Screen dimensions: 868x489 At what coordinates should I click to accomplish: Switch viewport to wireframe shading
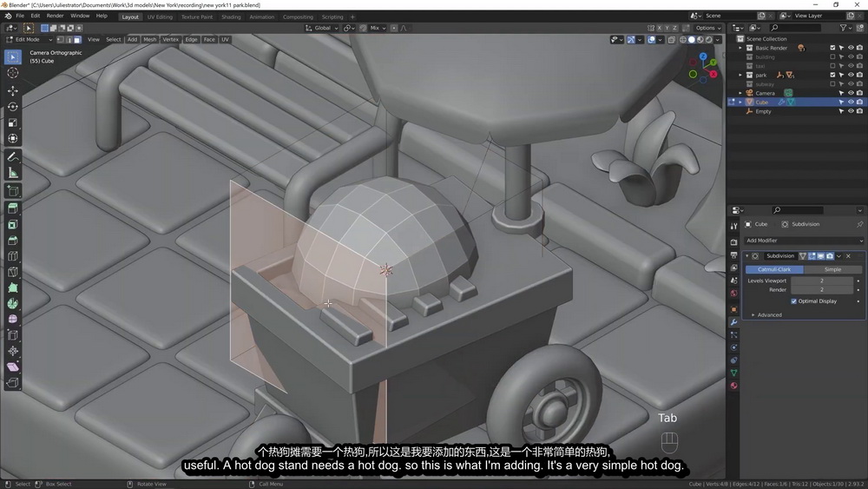point(683,40)
